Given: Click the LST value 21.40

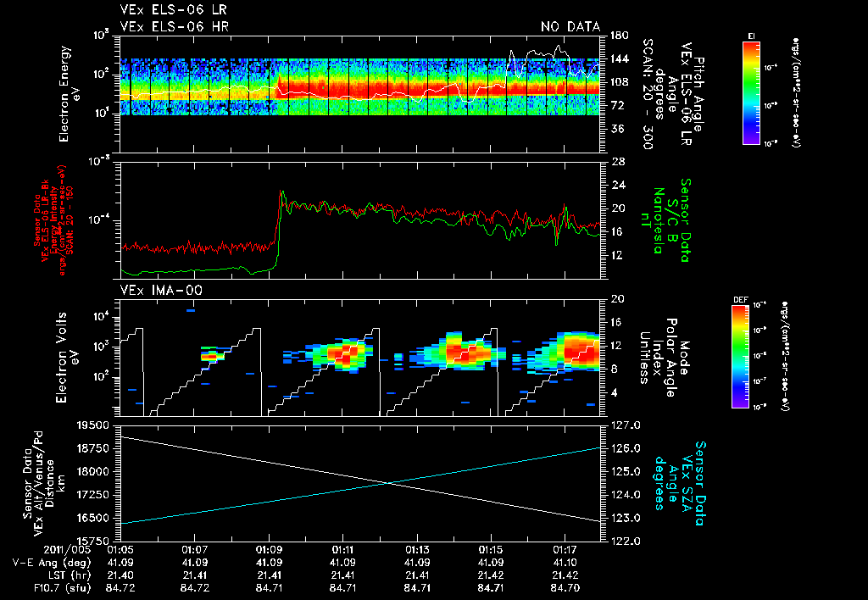Looking at the screenshot, I should coord(120,575).
